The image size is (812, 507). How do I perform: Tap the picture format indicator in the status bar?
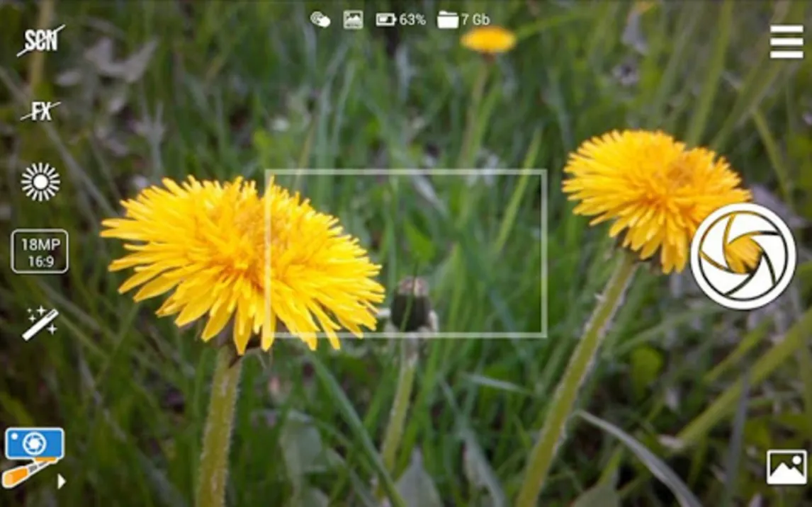pos(353,20)
